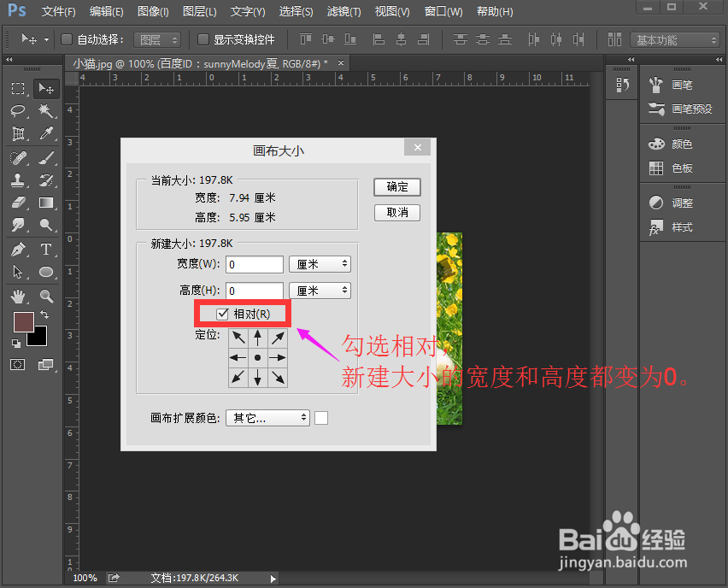Select the Dodge tool
728x588 pixels.
[46, 226]
